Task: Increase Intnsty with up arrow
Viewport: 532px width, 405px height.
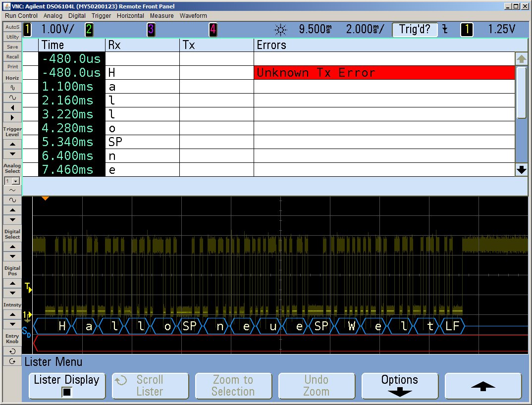Action: tap(12, 314)
